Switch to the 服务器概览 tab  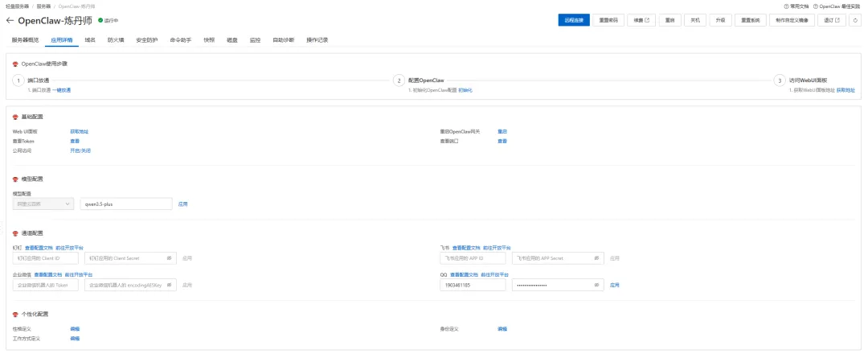point(26,40)
